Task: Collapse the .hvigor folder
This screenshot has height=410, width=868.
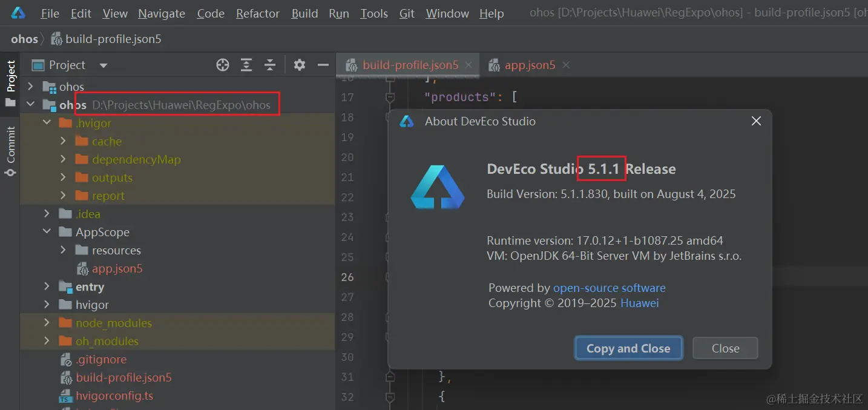Action: click(47, 123)
